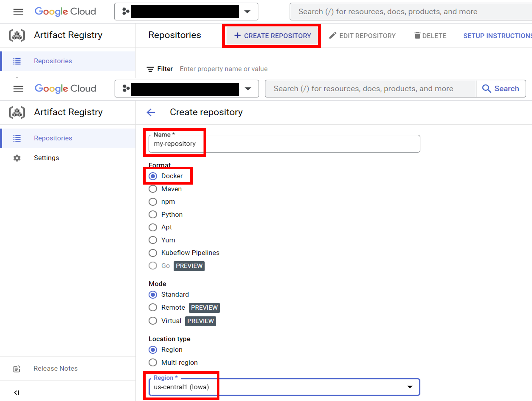Choose Remote mode

point(153,307)
